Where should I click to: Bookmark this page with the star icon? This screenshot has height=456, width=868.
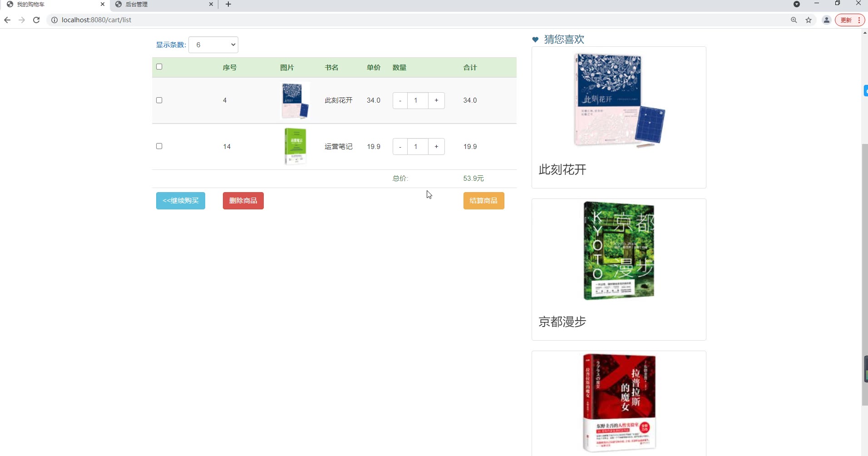pyautogui.click(x=809, y=20)
